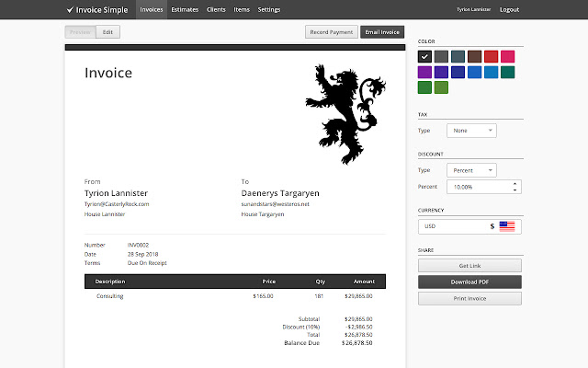Click the $165.00 price cell
This screenshot has width=588, height=368.
point(263,296)
